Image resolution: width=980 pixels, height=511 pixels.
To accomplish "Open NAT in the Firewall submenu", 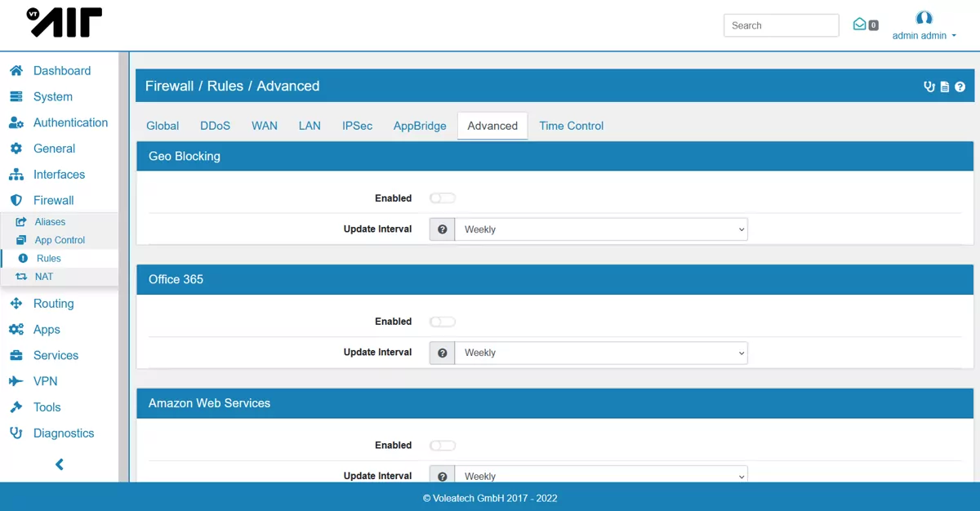I will (44, 277).
